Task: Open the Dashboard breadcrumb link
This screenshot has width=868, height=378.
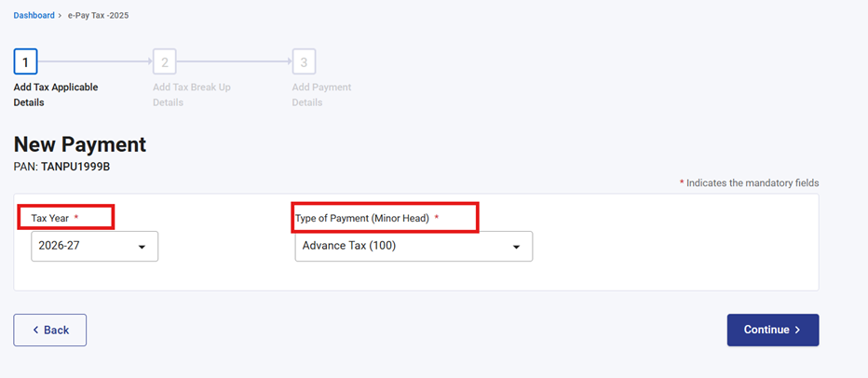Action: (34, 16)
